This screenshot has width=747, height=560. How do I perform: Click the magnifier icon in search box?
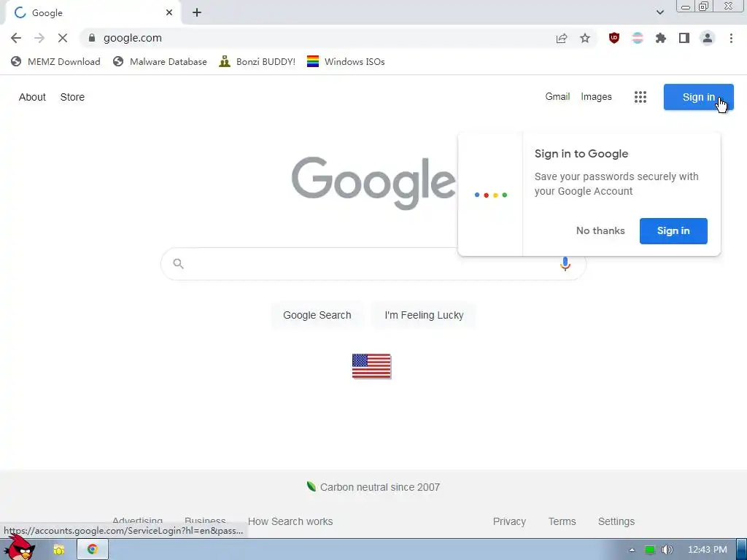point(178,264)
